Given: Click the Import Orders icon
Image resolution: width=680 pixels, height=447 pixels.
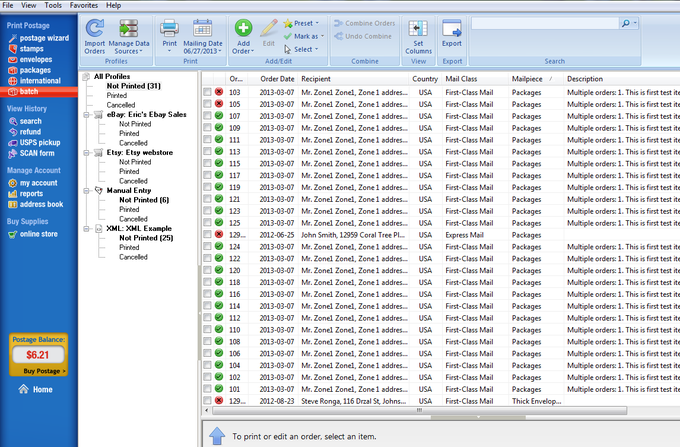Looking at the screenshot, I should coord(95,27).
